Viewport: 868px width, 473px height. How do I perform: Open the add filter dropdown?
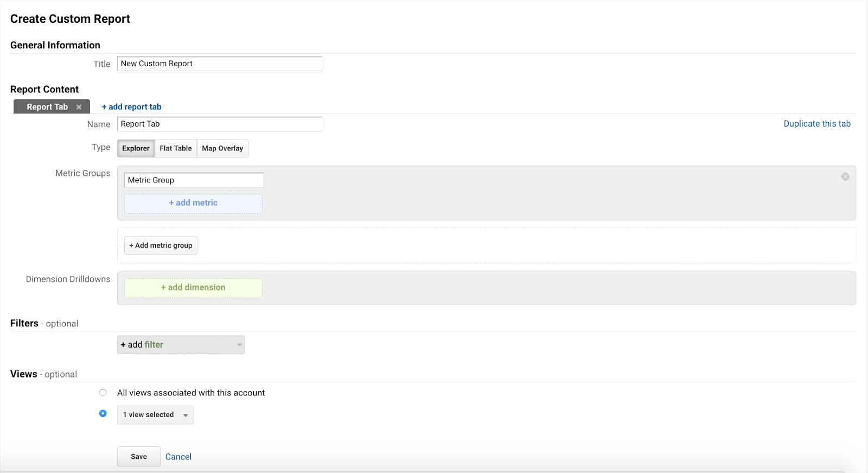coord(181,345)
